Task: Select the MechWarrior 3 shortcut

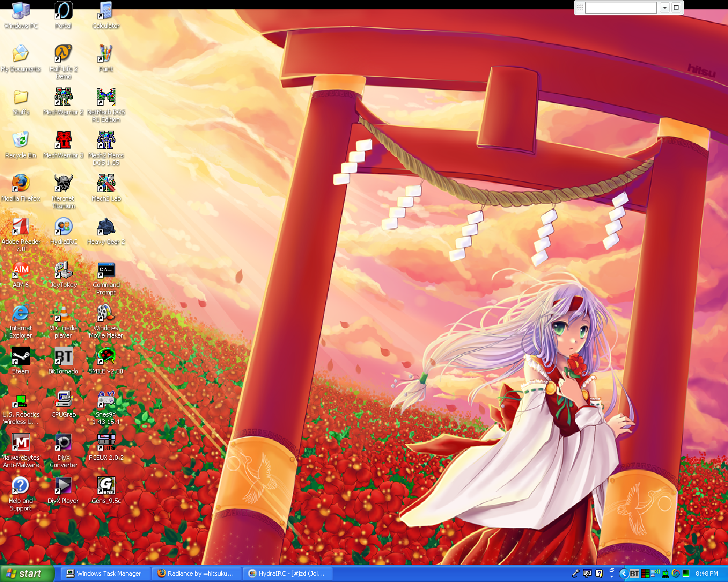Action: click(x=64, y=145)
